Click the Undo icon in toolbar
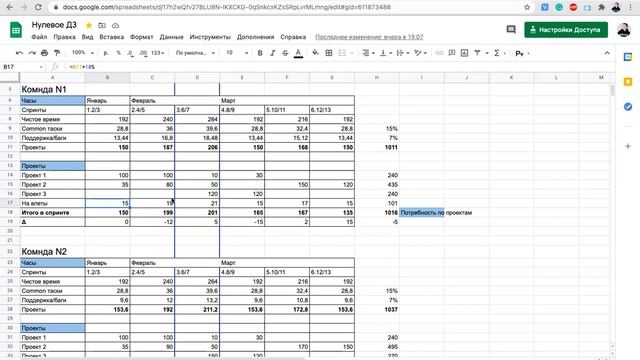The image size is (640, 360). pos(19,53)
